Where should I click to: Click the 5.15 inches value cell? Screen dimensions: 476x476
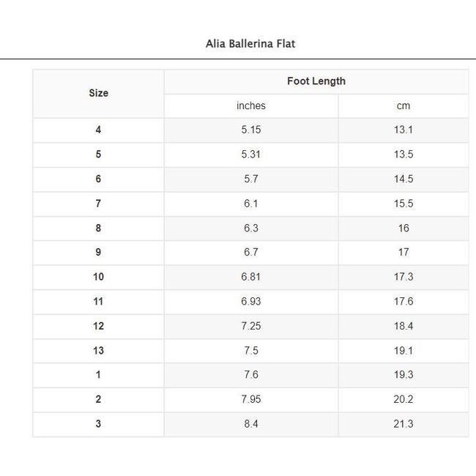250,130
